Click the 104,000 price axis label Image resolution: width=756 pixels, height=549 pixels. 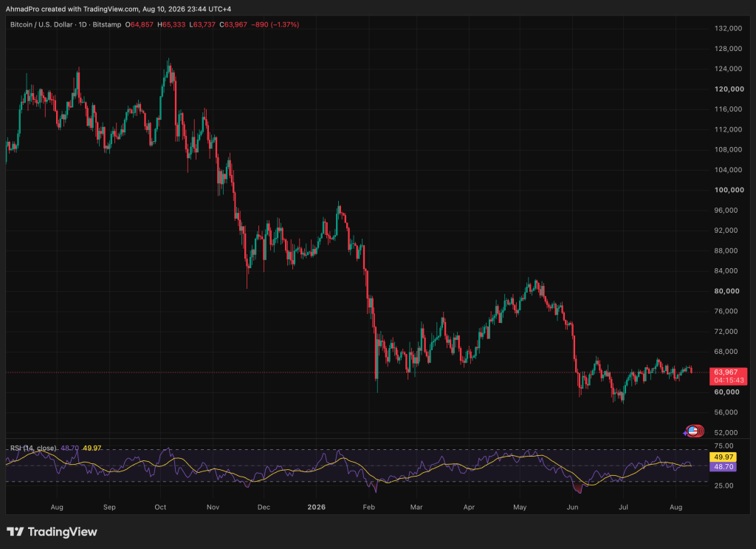[728, 170]
